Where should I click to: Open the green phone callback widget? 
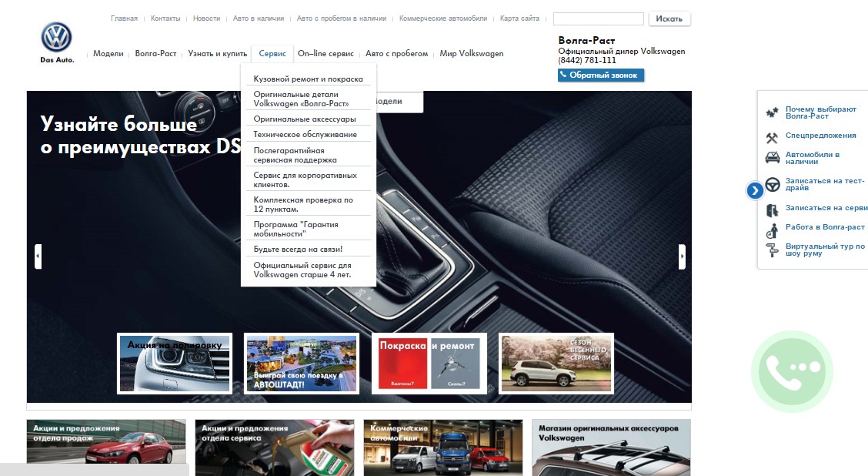(x=792, y=371)
